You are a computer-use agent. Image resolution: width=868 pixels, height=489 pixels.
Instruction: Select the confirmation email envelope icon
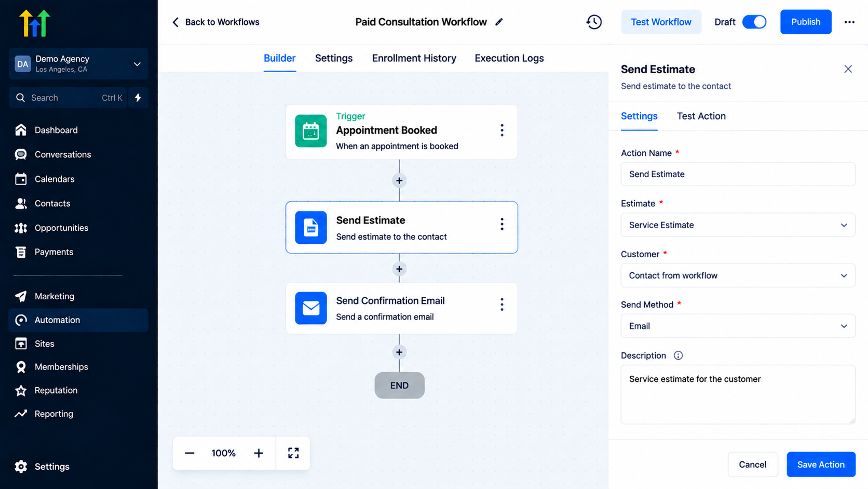click(x=311, y=308)
